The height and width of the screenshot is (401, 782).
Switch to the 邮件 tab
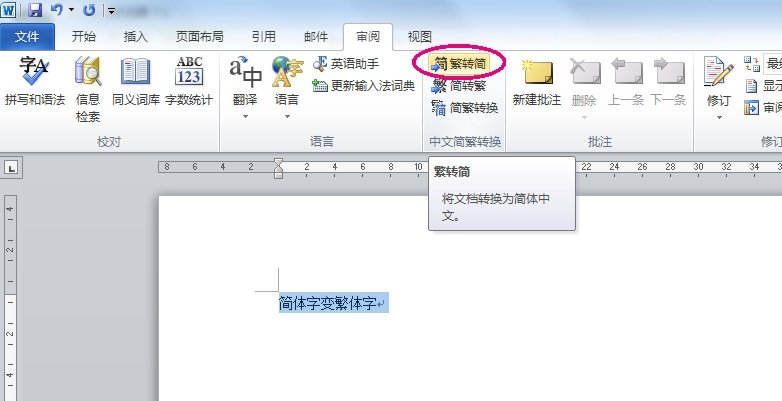[316, 36]
